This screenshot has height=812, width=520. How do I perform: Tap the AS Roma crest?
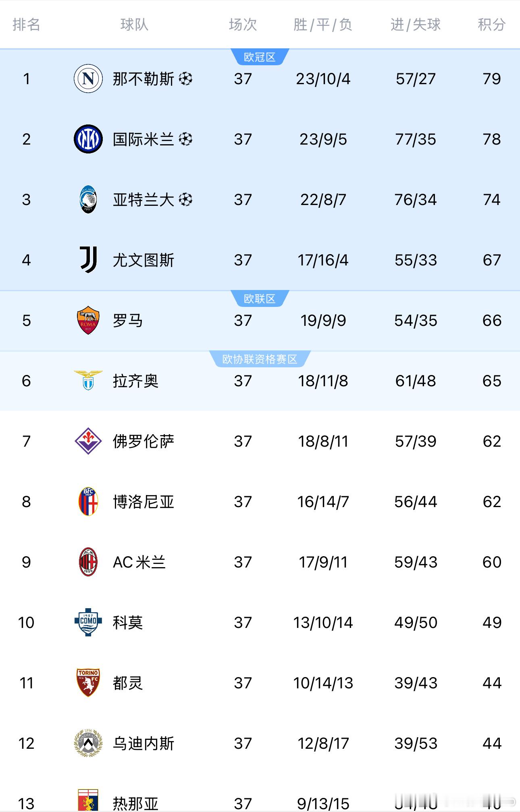point(88,320)
